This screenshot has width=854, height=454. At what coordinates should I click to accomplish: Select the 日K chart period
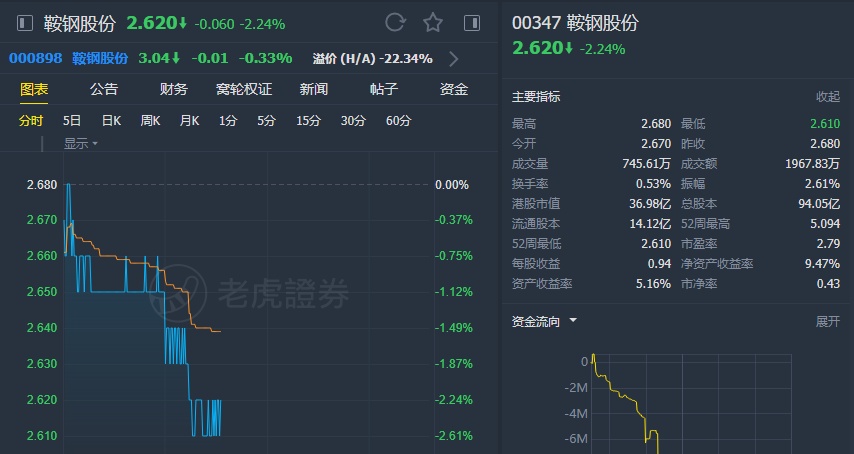click(x=111, y=121)
